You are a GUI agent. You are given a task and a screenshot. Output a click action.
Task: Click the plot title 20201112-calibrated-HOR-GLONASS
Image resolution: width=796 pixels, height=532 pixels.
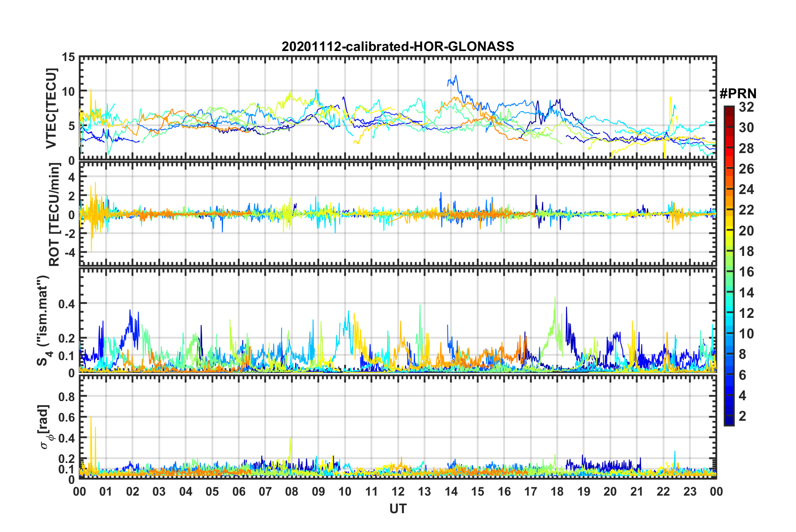[398, 46]
